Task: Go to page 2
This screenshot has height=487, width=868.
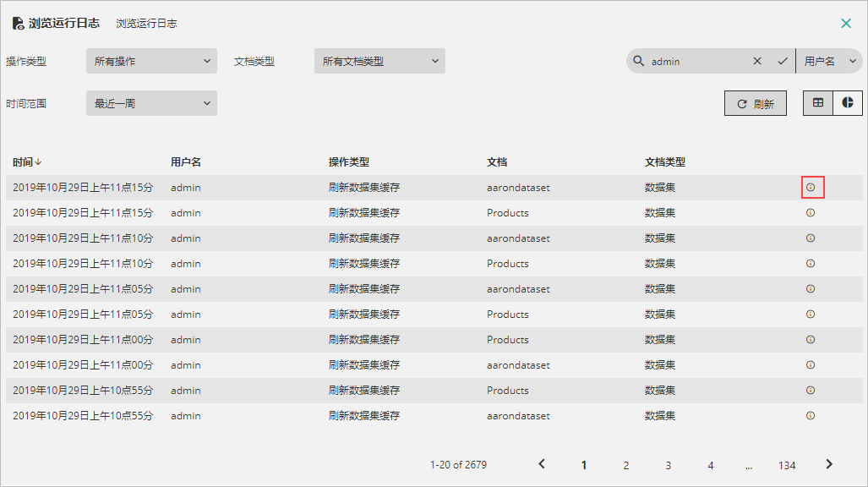Action: pyautogui.click(x=626, y=465)
